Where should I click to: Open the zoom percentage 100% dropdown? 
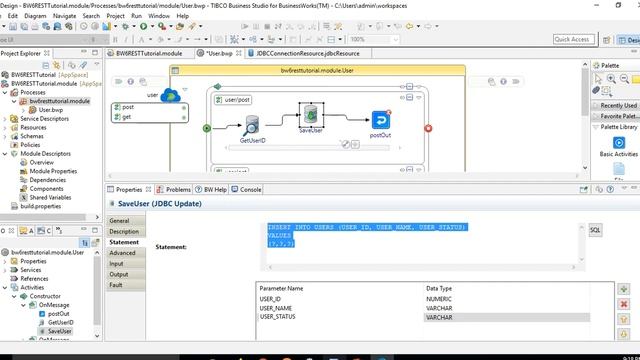coord(395,40)
